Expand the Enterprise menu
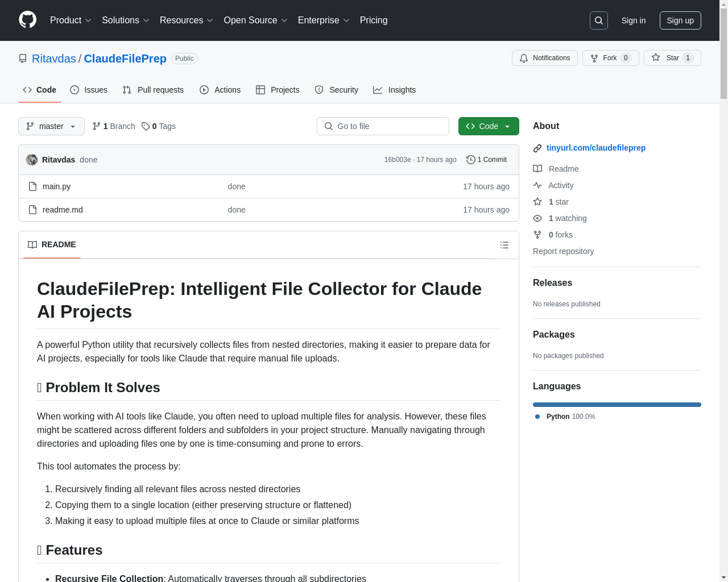The width and height of the screenshot is (728, 582). 324,20
